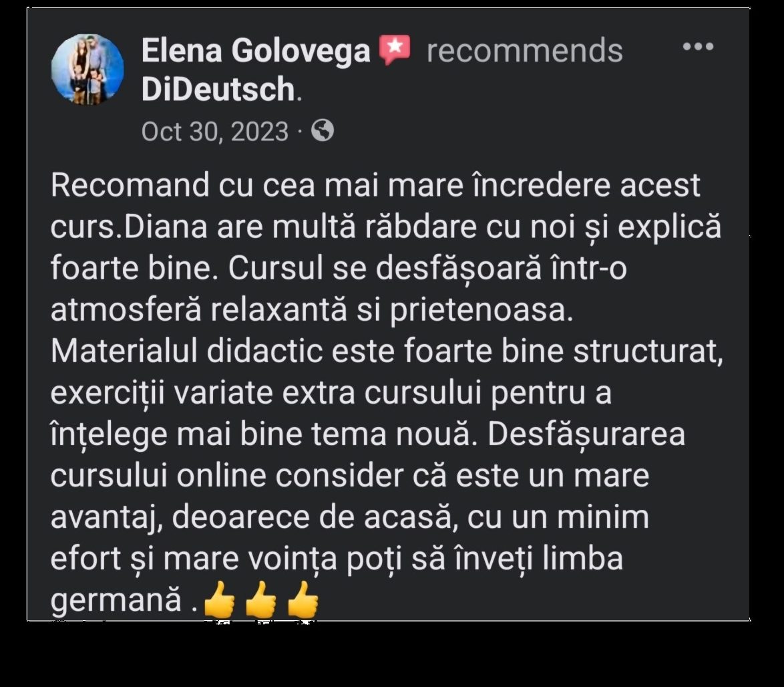The height and width of the screenshot is (687, 784).
Task: Open Elena Golovega's profile picture
Action: click(87, 69)
